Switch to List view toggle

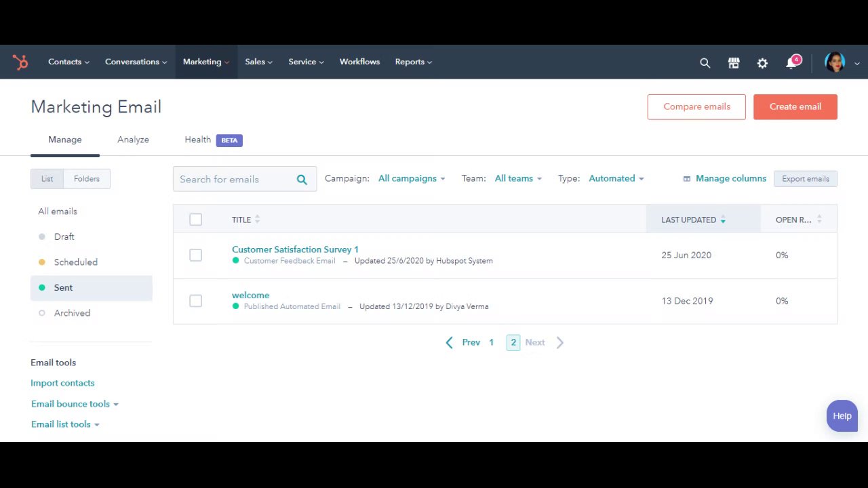47,179
